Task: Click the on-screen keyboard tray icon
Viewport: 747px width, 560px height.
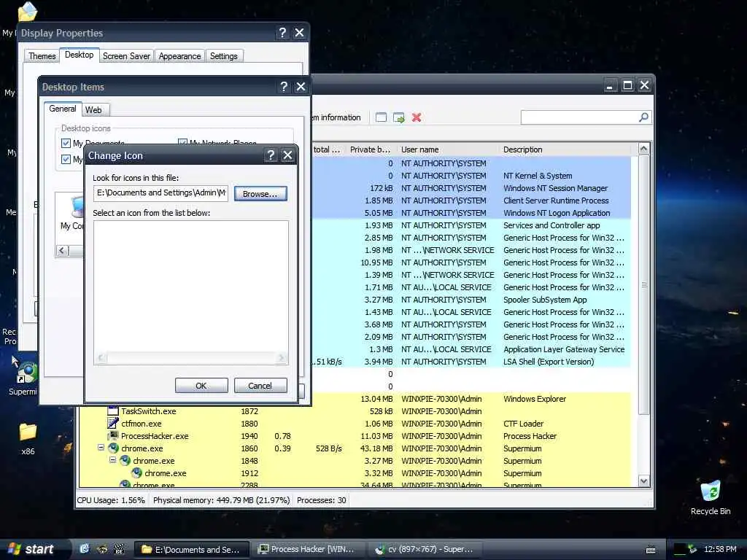Action: [650, 550]
